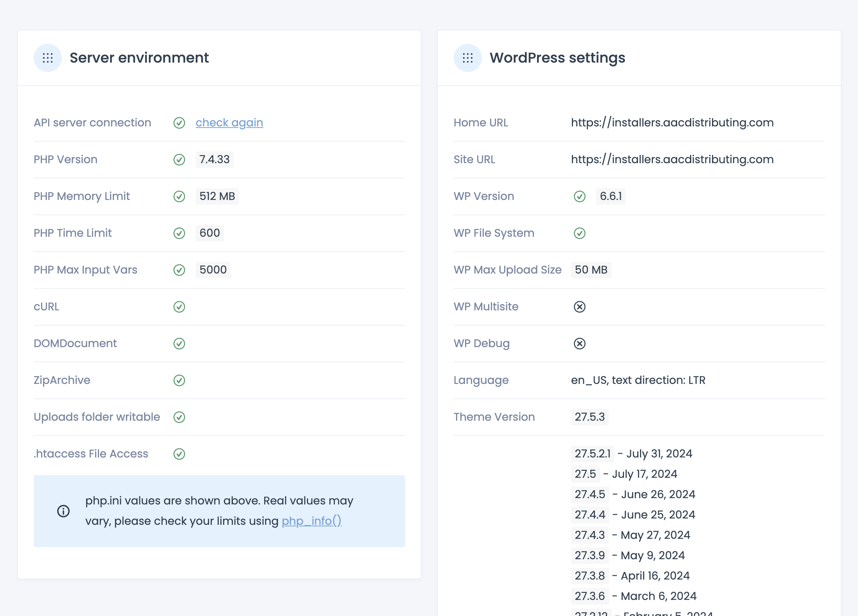Click check icon for Uploads folder writable
This screenshot has height=616, width=858.
179,417
